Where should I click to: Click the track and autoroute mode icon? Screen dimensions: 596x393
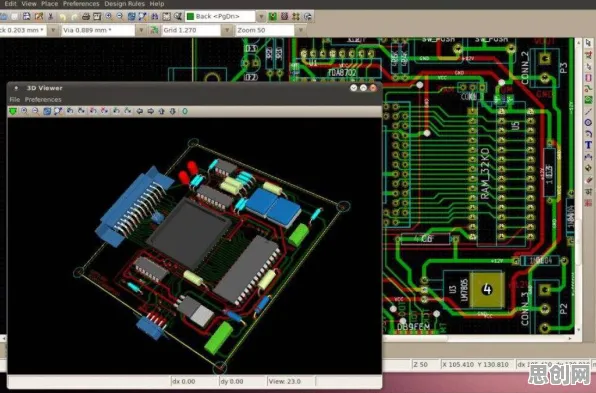click(x=284, y=16)
